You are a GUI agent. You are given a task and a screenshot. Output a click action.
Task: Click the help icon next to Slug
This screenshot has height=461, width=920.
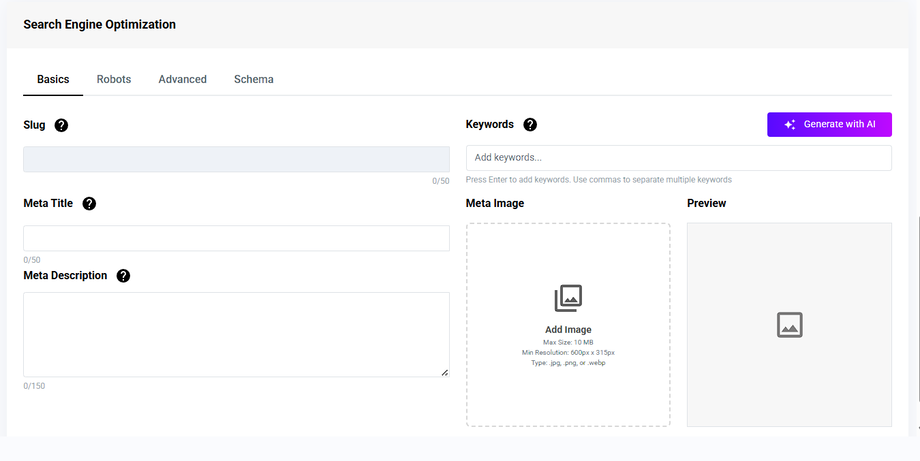click(62, 125)
